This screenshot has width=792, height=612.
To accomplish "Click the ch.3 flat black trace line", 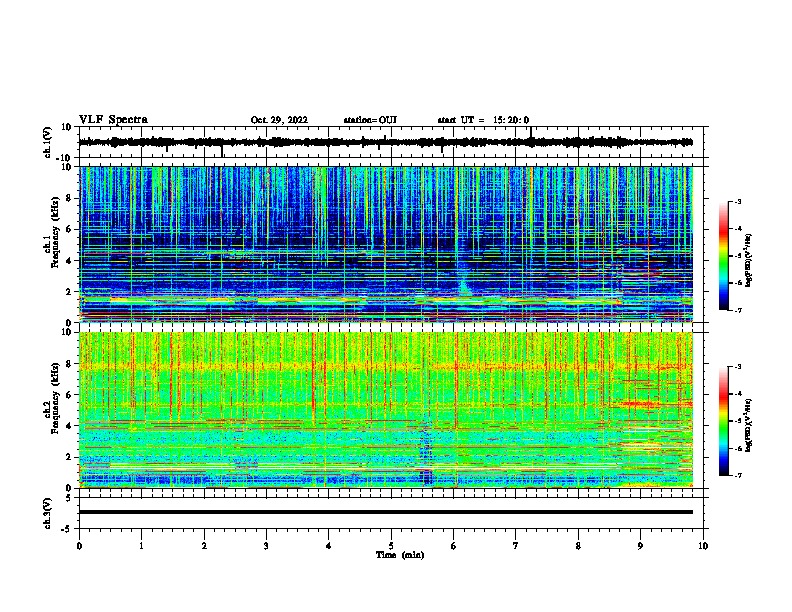I will (385, 512).
